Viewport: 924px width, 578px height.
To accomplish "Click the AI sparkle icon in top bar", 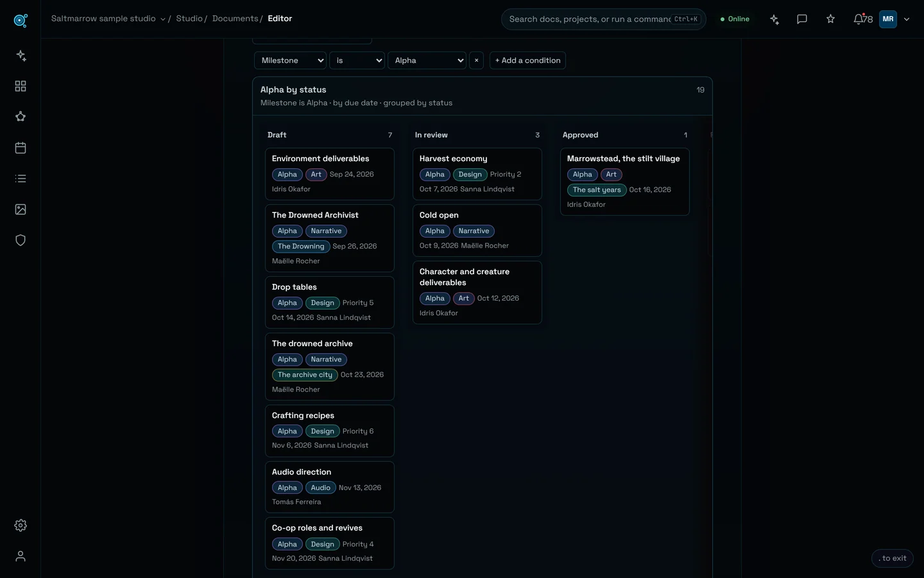I will click(774, 19).
